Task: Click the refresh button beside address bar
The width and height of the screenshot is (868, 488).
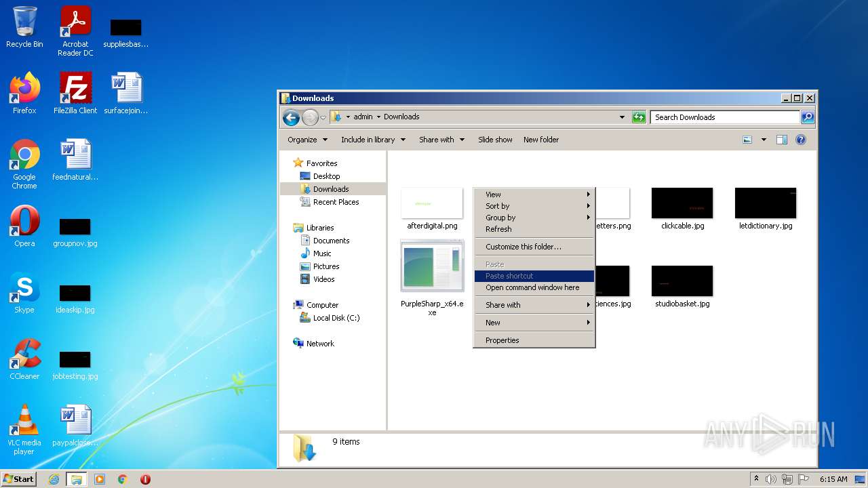Action: coord(639,117)
